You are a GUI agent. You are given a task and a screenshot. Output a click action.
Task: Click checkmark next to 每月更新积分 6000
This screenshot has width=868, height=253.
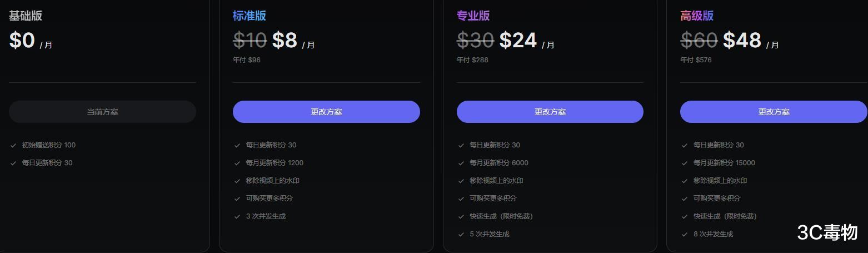(461, 163)
